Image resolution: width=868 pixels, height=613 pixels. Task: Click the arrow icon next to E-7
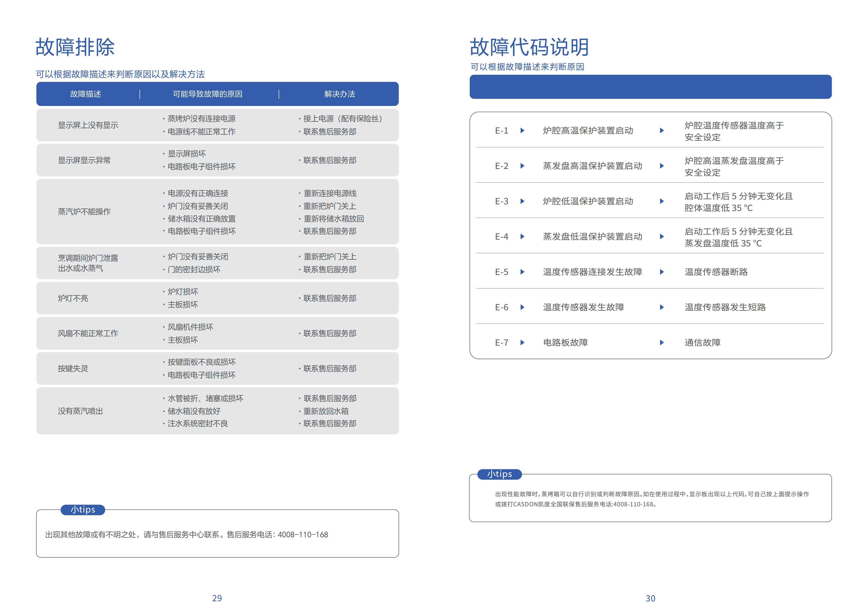[x=522, y=343]
